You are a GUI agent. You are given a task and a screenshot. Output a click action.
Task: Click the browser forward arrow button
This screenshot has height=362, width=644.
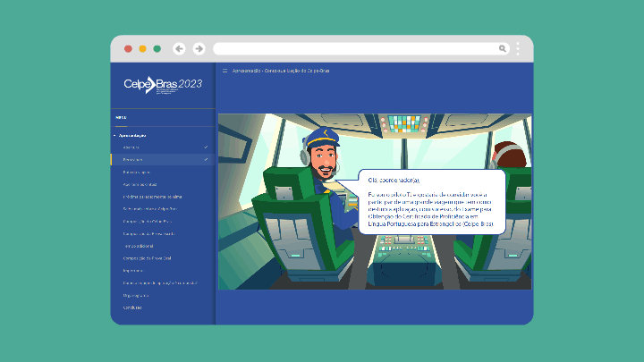click(199, 48)
